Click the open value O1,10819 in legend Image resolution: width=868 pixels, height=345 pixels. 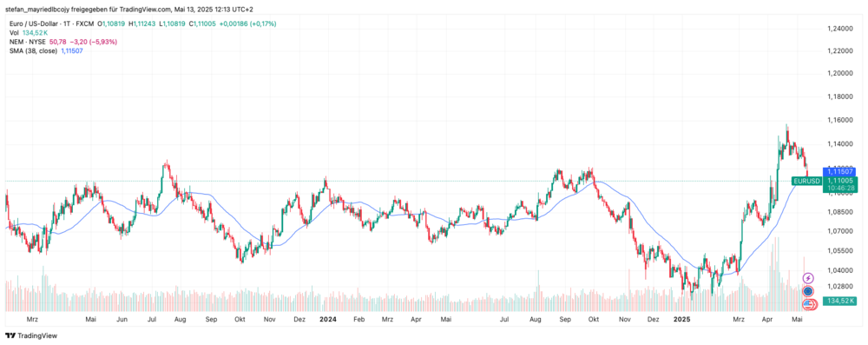coord(112,23)
